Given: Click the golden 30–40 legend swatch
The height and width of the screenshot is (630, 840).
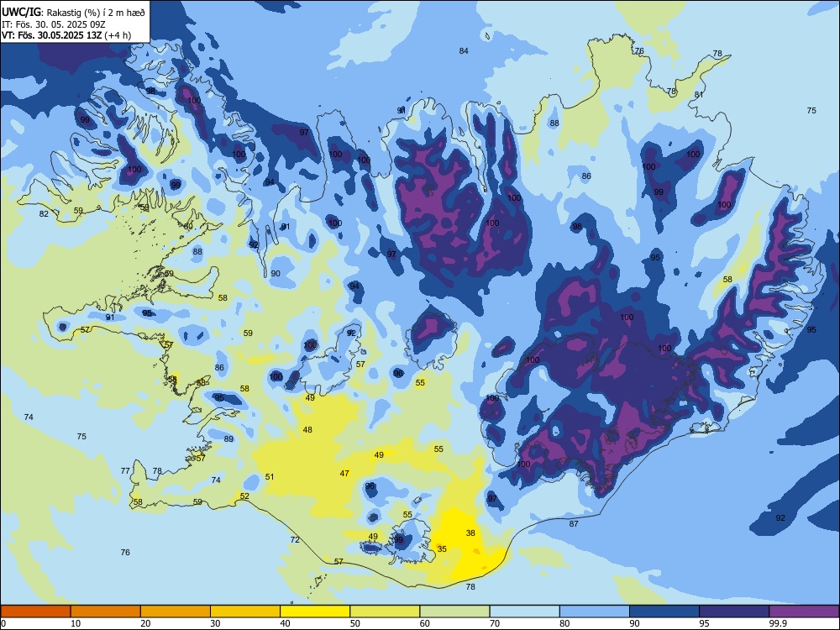Looking at the screenshot, I should 245,612.
